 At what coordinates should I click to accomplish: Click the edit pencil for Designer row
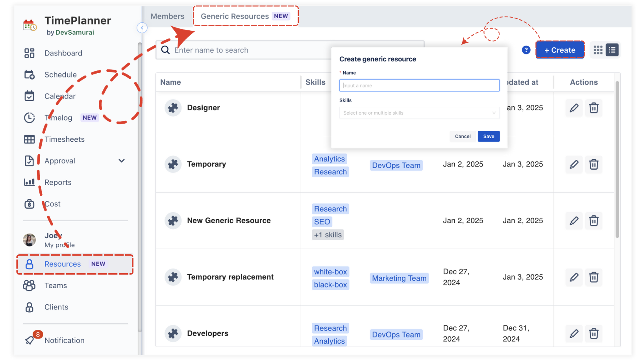click(574, 108)
